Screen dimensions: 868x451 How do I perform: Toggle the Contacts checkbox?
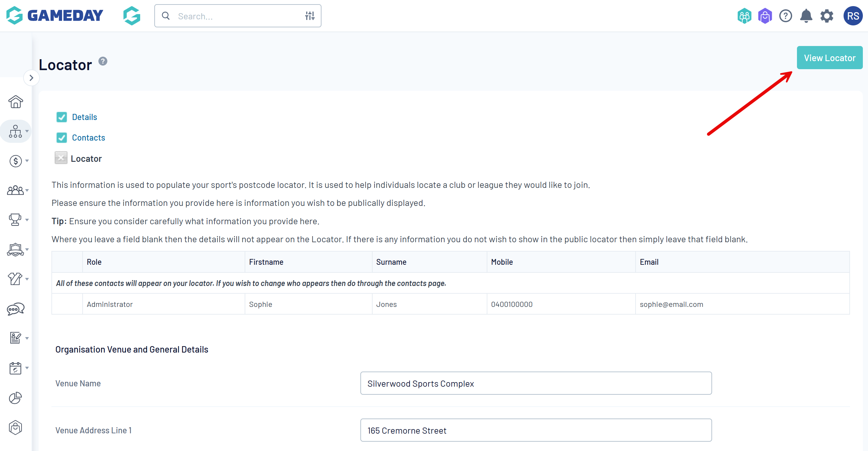click(x=61, y=138)
